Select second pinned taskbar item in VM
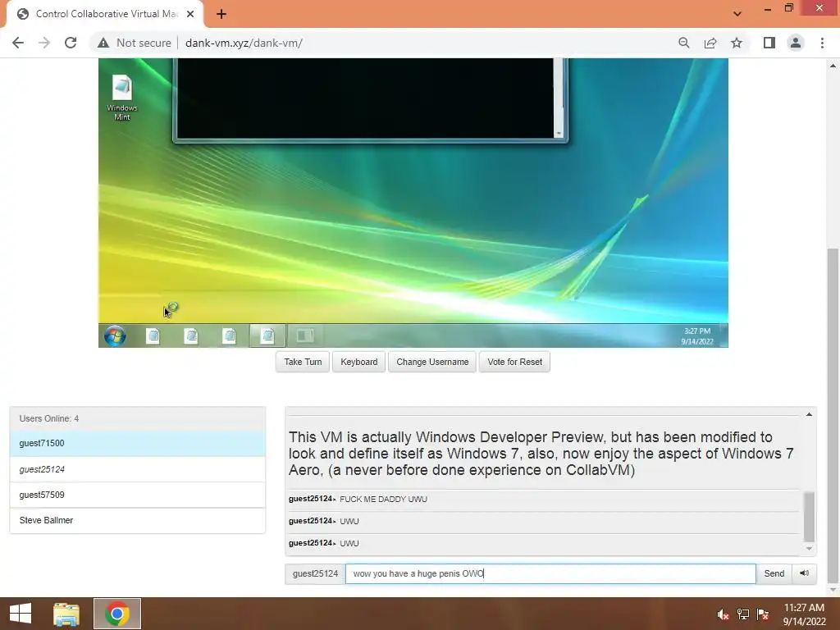 point(191,336)
